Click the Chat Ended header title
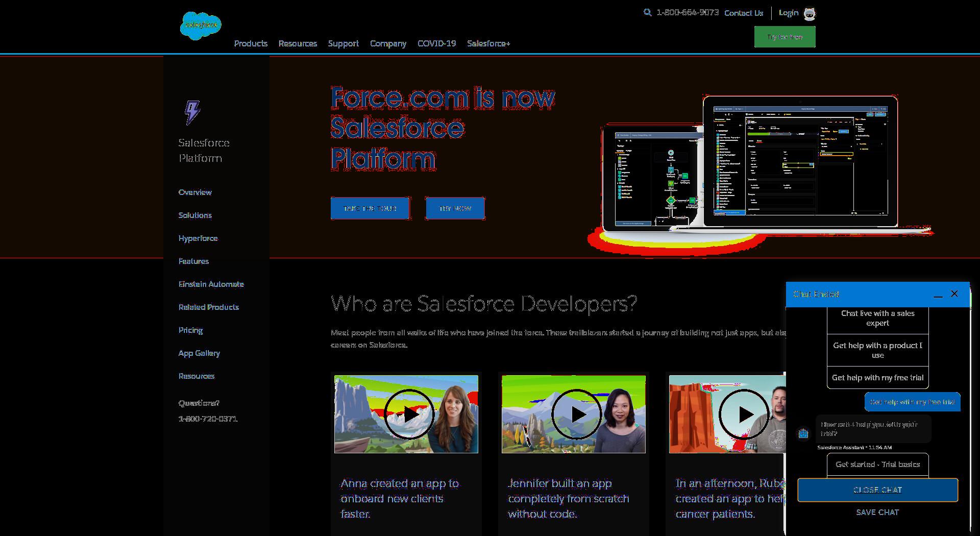This screenshot has height=536, width=980. pos(816,294)
